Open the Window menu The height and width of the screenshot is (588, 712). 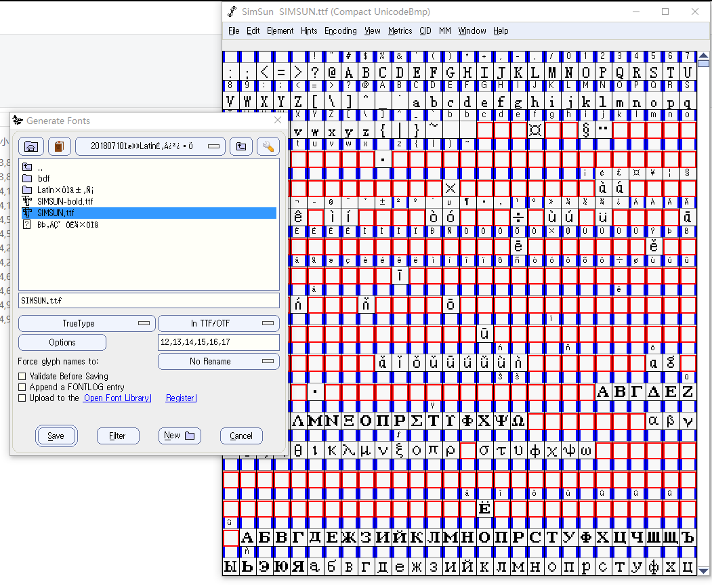(x=472, y=31)
